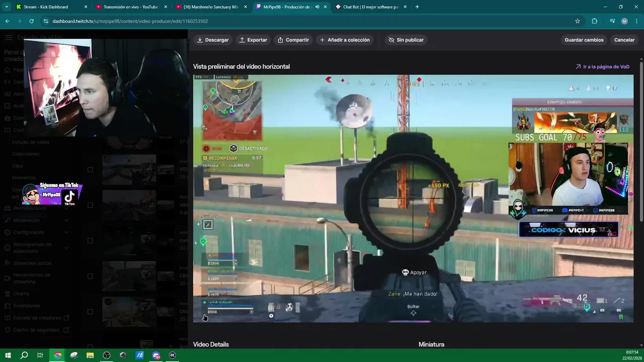Tick the dimmed checkbox for the con video row

coord(90,240)
